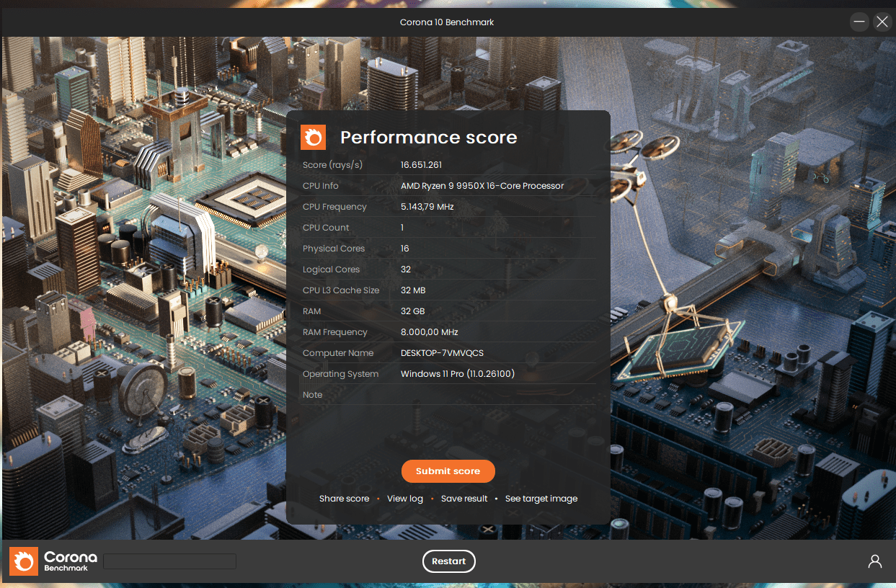Click the empty Note field row
Viewport: 896px width, 588px height.
click(448, 395)
